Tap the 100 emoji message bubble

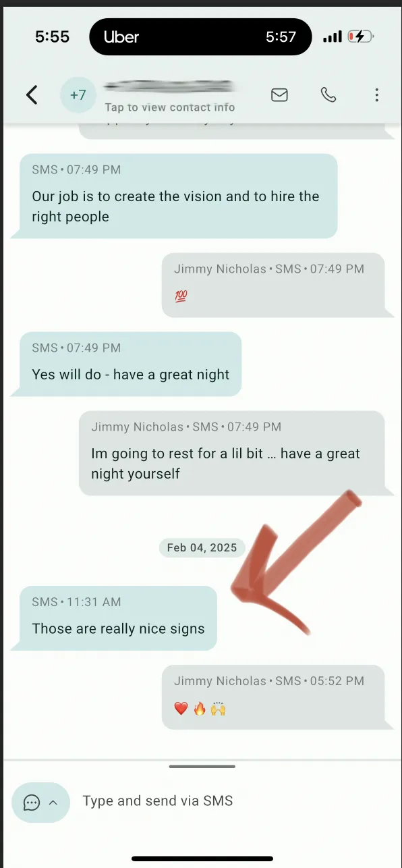click(277, 285)
